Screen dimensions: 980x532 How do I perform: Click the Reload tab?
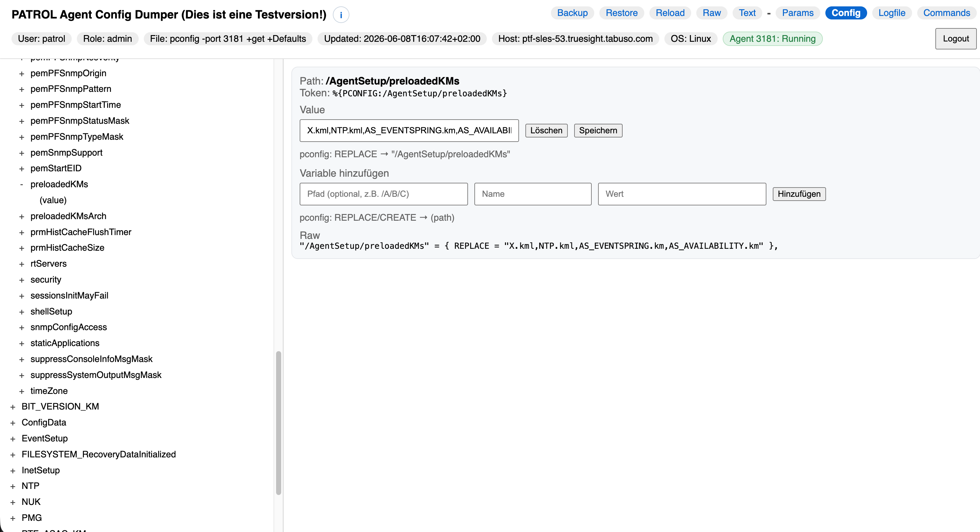(670, 13)
